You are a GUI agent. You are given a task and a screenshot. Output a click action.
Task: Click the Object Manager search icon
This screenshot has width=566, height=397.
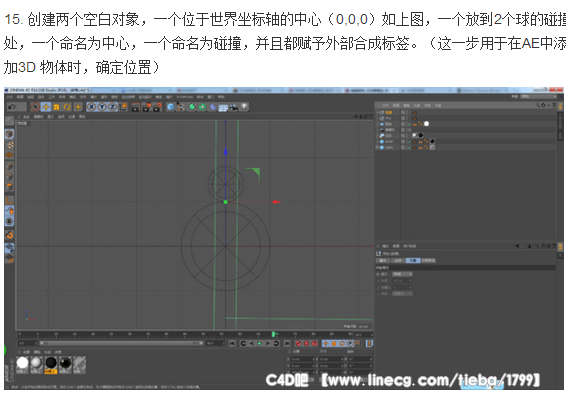coord(537,105)
